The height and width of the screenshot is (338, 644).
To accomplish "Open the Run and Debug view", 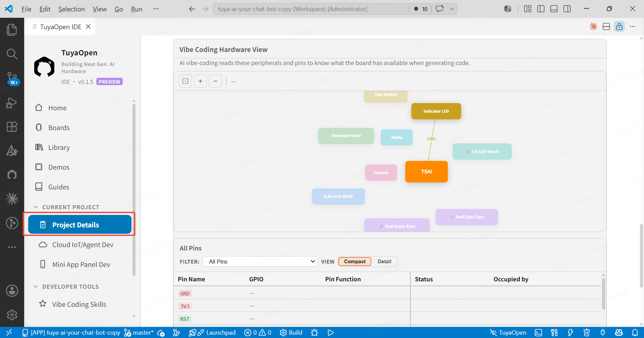I will click(12, 103).
